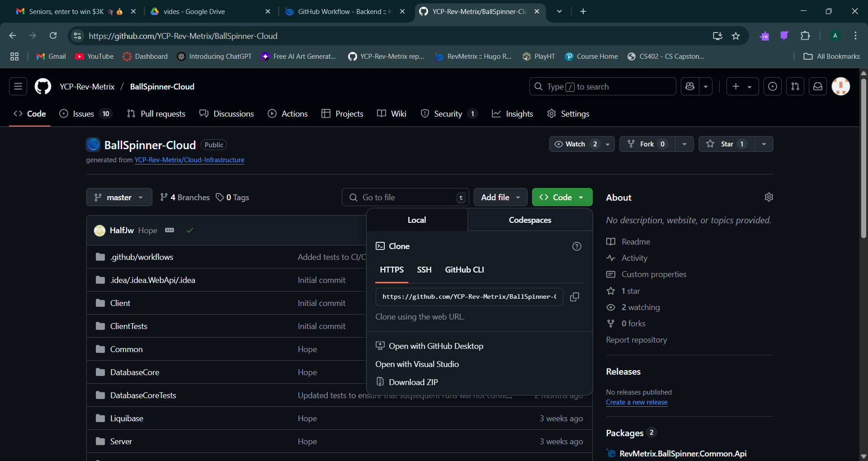
Task: Open your Pull requests header icon
Action: pyautogui.click(x=795, y=86)
